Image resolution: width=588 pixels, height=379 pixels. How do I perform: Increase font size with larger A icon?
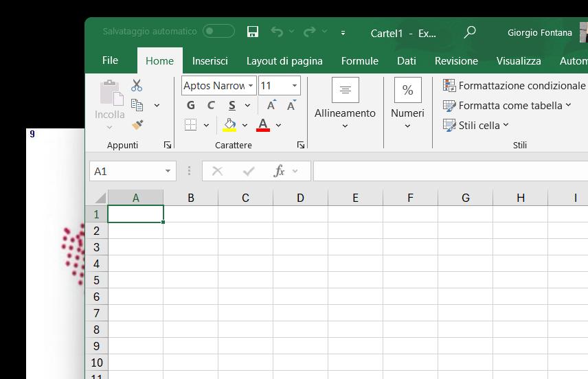tap(271, 105)
